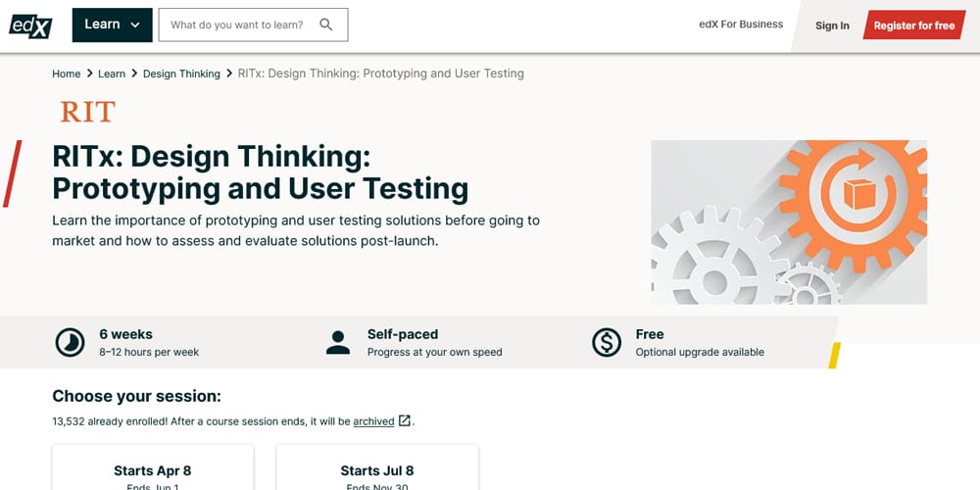Viewport: 980px width, 490px height.
Task: Open edX For Business link
Action: click(x=741, y=24)
